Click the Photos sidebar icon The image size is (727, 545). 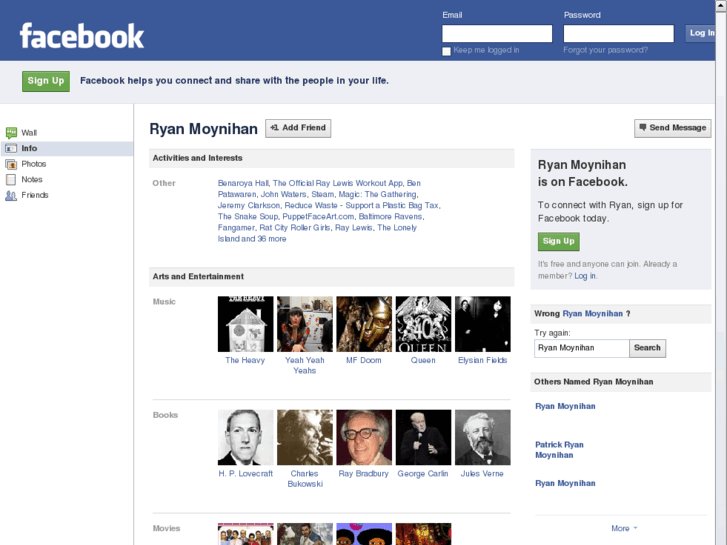click(11, 164)
